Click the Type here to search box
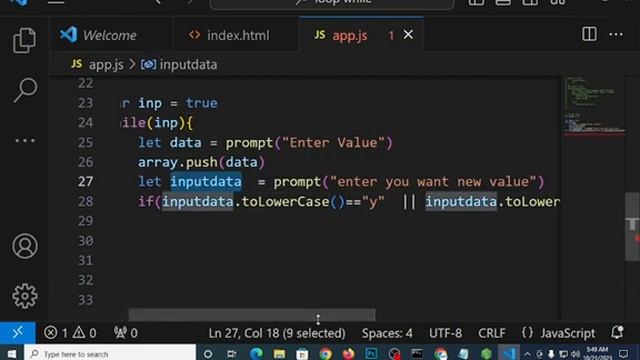 coord(110,353)
